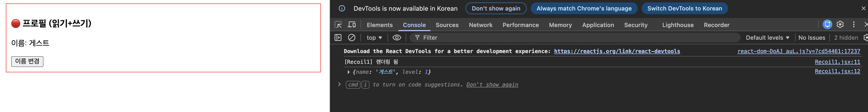Screen dimensions: 868x112
Task: Click the 이름 변경 button
Action: tap(27, 61)
